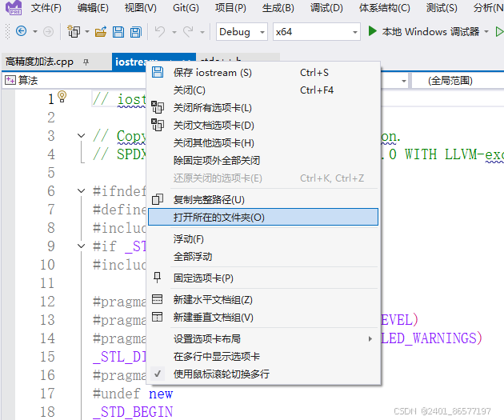Click the pin icon on 高精度加法.cpp tab

pyautogui.click(x=86, y=62)
